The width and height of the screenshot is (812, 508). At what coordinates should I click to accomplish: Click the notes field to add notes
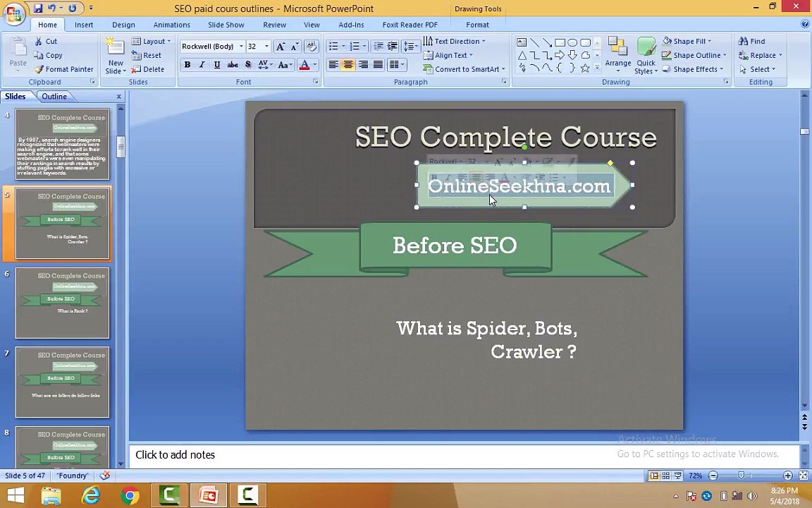(x=464, y=455)
